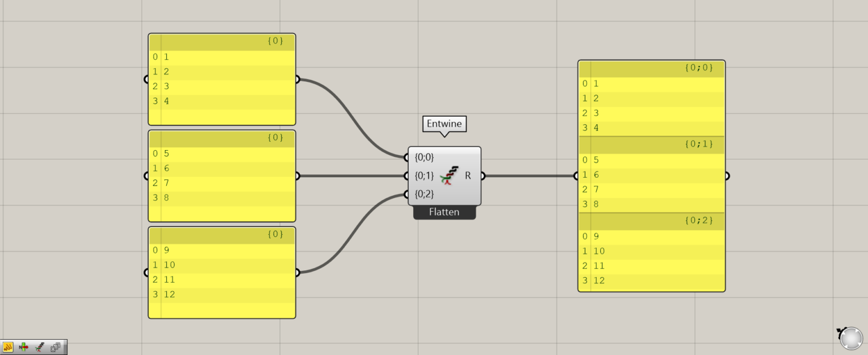
Task: Click the green bar red arrow toolbar icon
Action: pos(24,347)
